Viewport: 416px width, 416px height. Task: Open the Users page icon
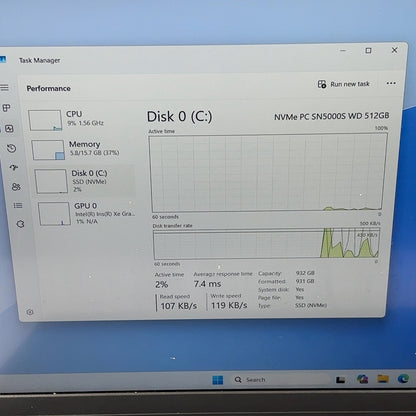[16, 187]
